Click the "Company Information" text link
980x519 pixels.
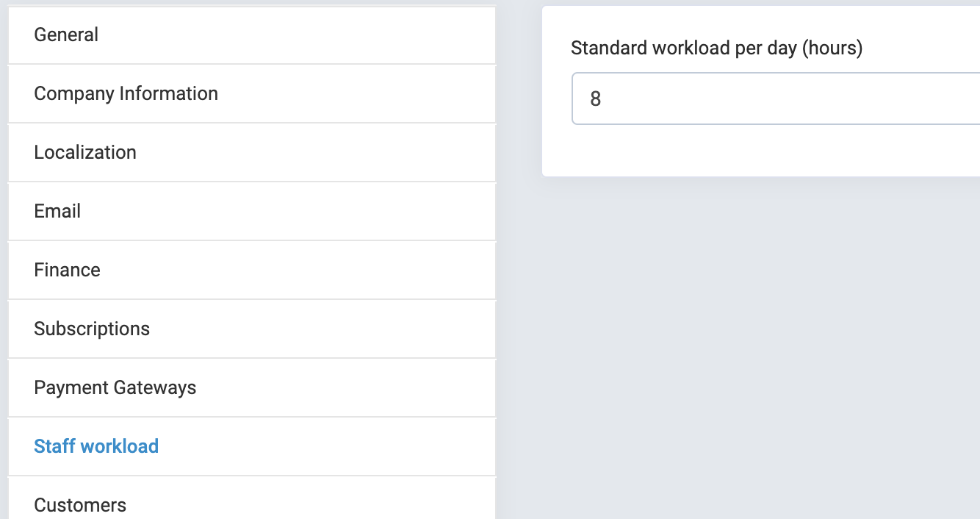(x=126, y=94)
